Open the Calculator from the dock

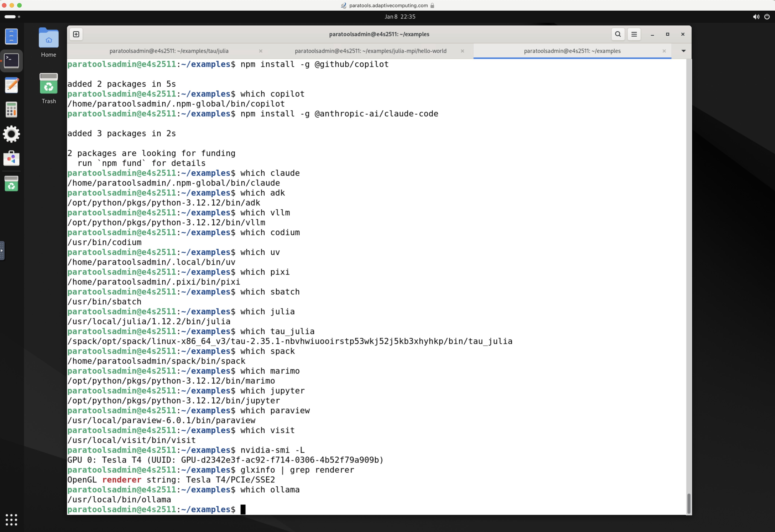pos(11,110)
